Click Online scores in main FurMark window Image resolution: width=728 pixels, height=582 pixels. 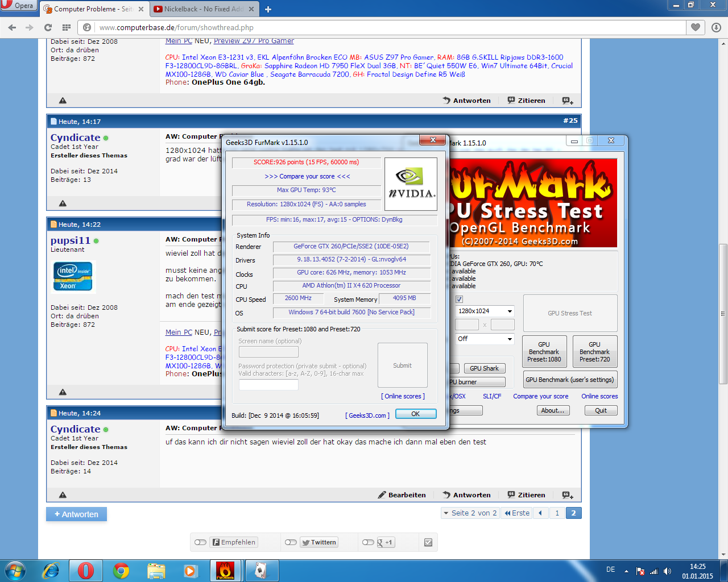point(599,396)
